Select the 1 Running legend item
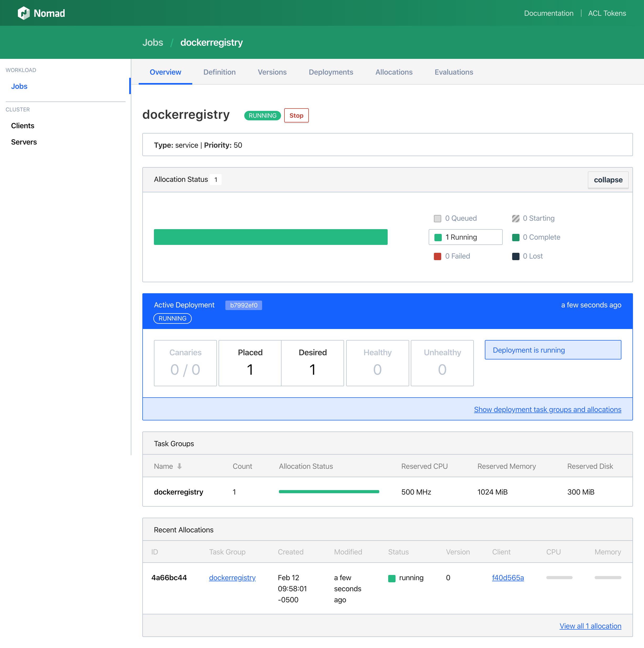 (465, 237)
